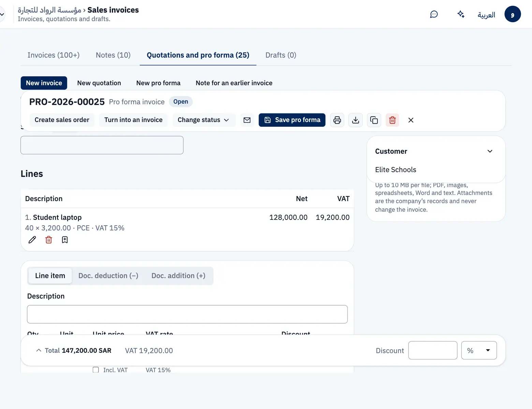Click the empty field above Lines

click(102, 145)
